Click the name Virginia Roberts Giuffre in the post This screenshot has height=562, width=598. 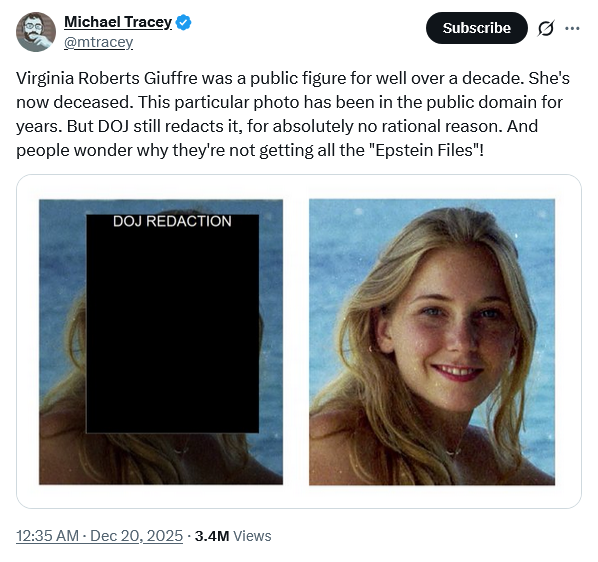(x=107, y=78)
